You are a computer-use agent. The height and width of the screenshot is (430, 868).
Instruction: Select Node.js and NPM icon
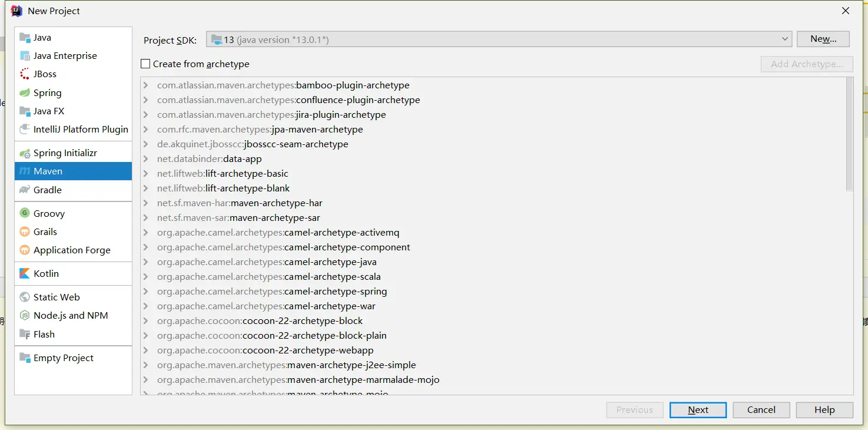pos(25,316)
